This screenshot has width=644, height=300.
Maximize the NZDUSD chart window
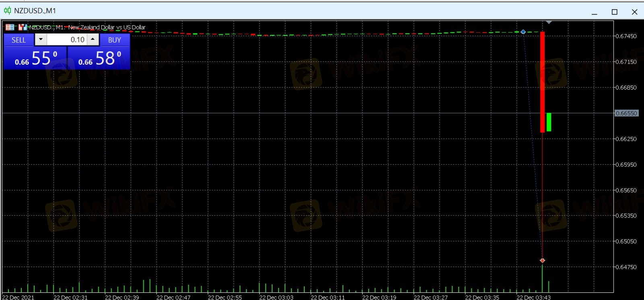[615, 12]
